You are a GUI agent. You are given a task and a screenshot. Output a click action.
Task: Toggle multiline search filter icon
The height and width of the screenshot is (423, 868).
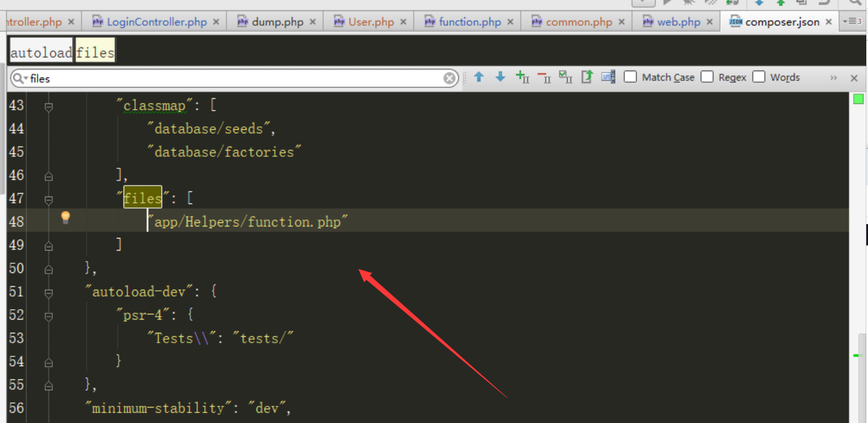point(609,77)
